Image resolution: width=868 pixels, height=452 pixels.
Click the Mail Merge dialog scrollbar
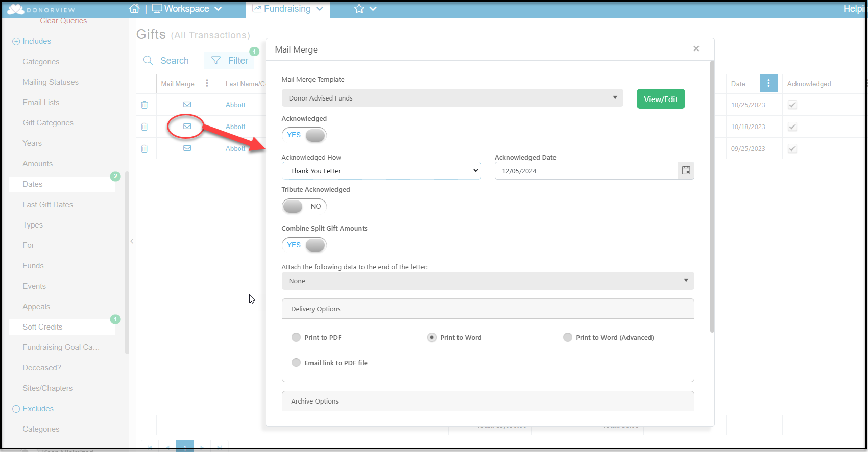[712, 197]
